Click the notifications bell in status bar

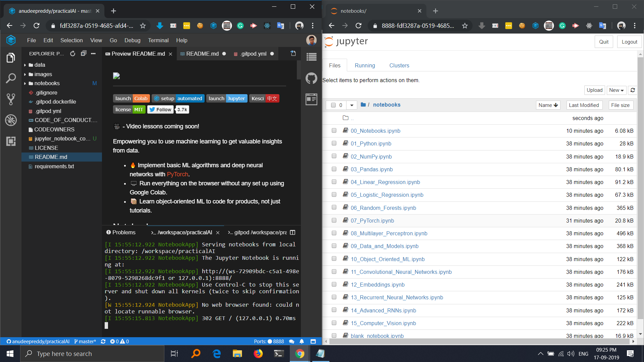coord(302,342)
